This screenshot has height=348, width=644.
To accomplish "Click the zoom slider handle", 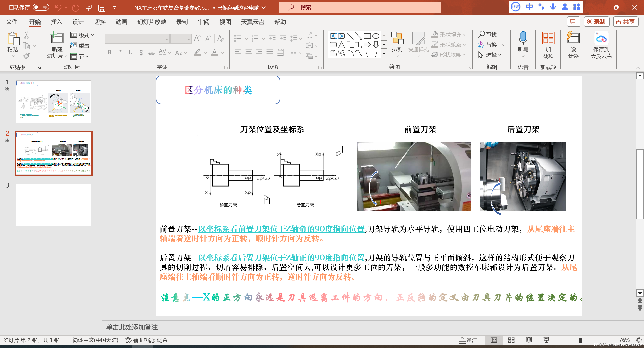I will click(580, 340).
